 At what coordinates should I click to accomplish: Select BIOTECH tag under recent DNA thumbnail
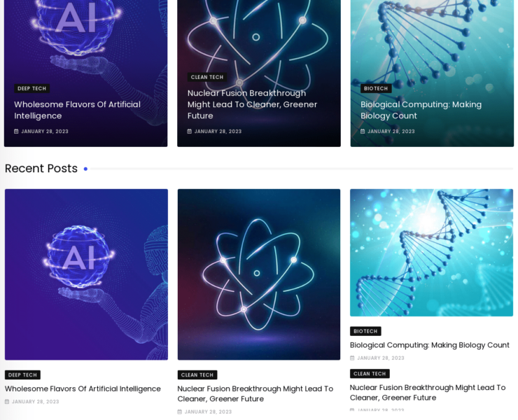pyautogui.click(x=365, y=331)
